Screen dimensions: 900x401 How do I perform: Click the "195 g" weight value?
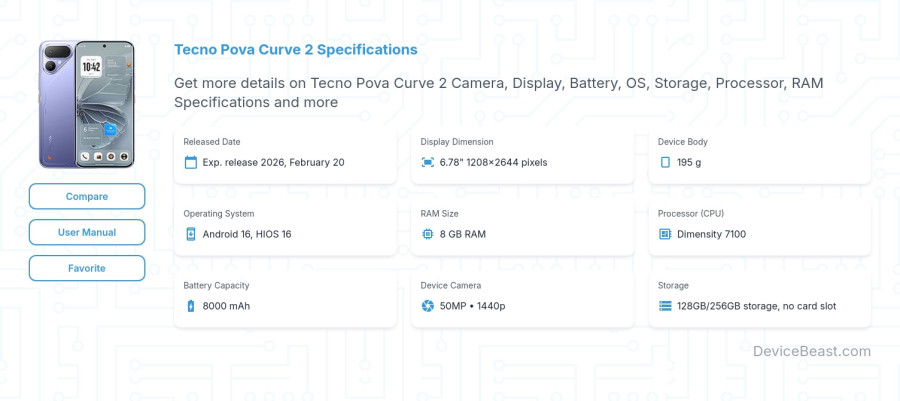tap(689, 162)
